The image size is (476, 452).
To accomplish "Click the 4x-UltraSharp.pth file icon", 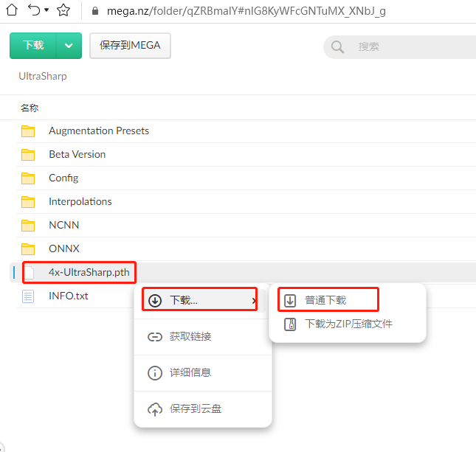I will (x=29, y=272).
